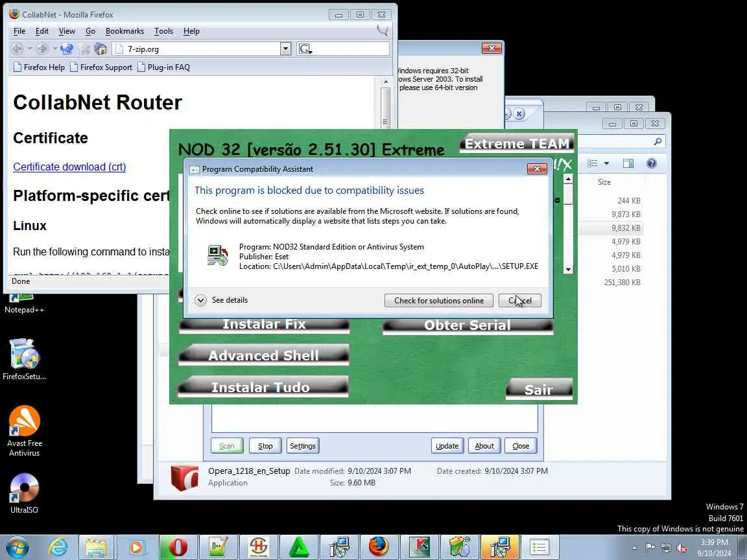The height and width of the screenshot is (560, 747).
Task: Open Firefox Go menu
Action: point(91,31)
